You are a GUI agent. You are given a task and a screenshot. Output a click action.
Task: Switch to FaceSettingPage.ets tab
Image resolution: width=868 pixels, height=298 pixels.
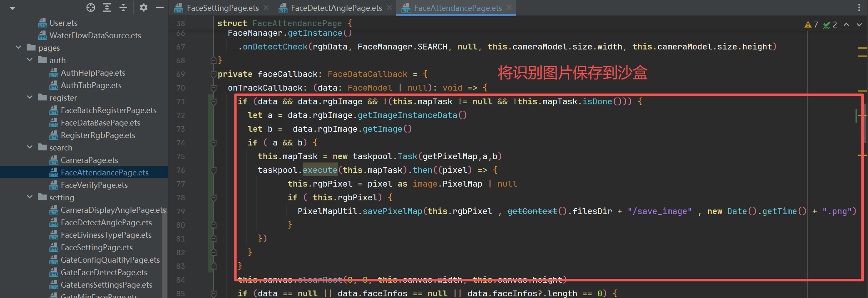pyautogui.click(x=223, y=8)
